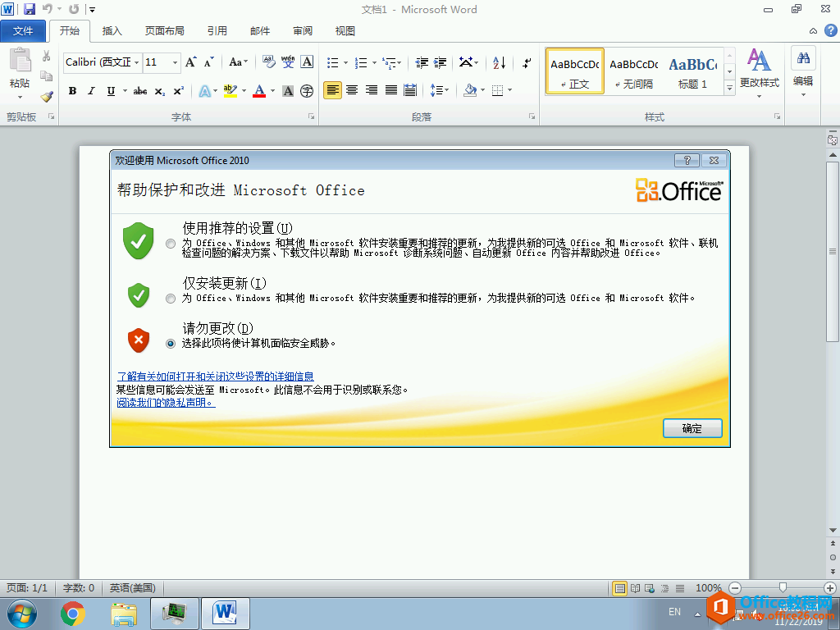Align text left
This screenshot has height=630, width=840.
point(332,90)
